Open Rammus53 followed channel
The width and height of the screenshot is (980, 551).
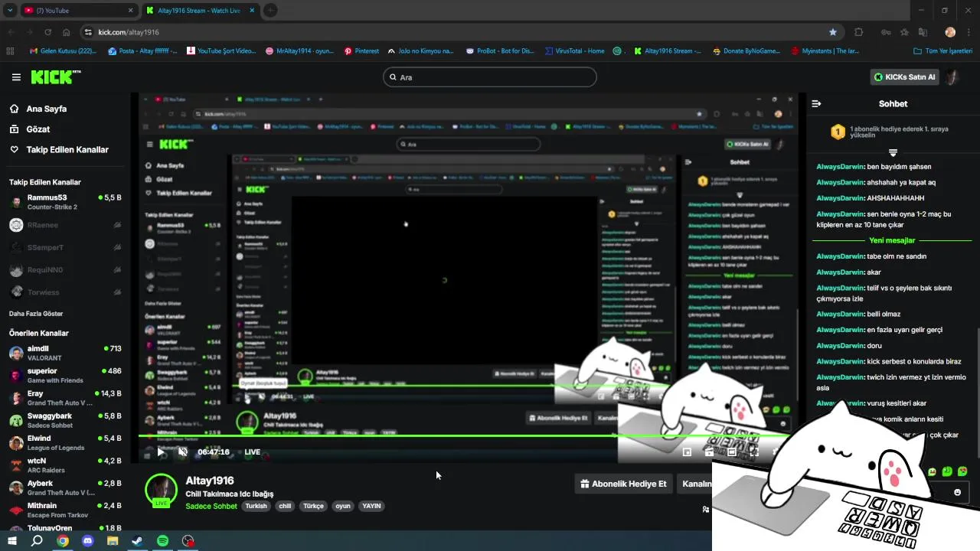[x=65, y=202]
